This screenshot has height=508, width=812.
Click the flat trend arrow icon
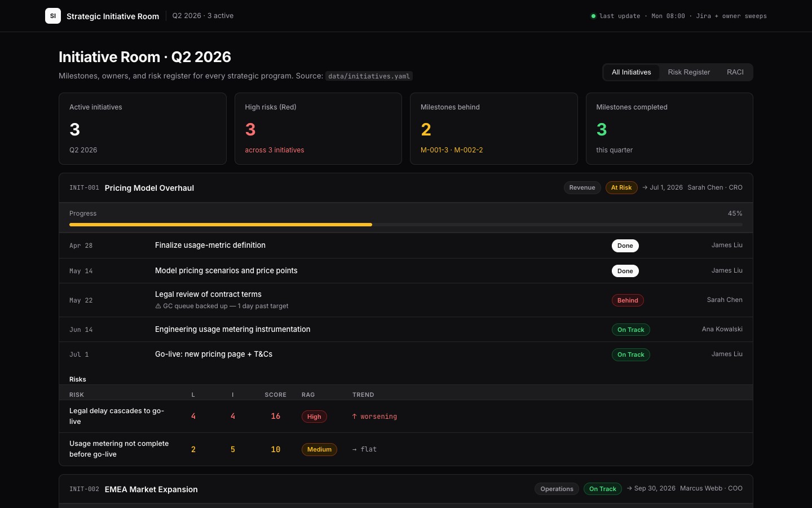click(x=355, y=449)
